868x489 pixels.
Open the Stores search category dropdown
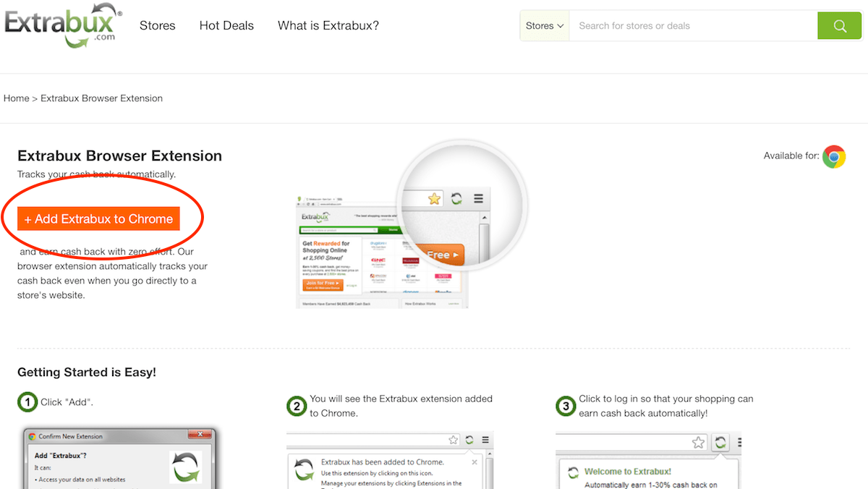[545, 26]
